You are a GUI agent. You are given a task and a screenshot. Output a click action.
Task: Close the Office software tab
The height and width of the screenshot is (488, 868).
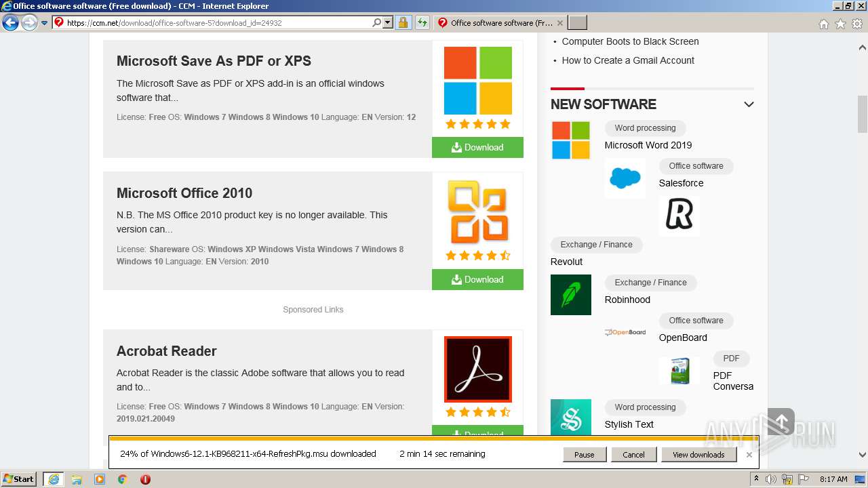pos(560,23)
